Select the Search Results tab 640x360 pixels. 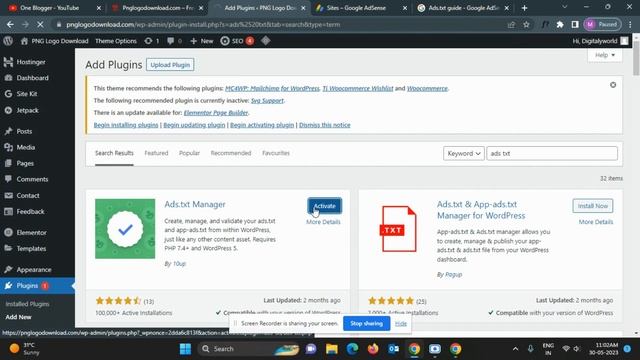click(114, 153)
